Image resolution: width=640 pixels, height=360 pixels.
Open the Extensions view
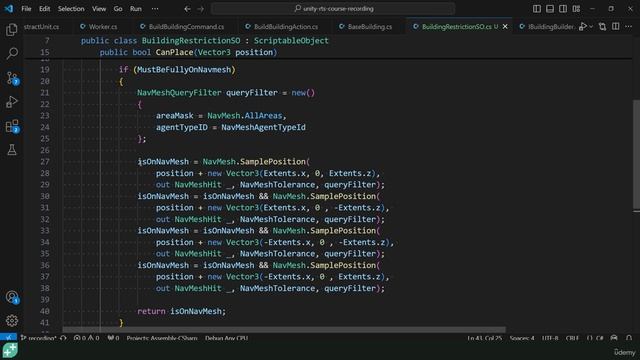(12, 126)
